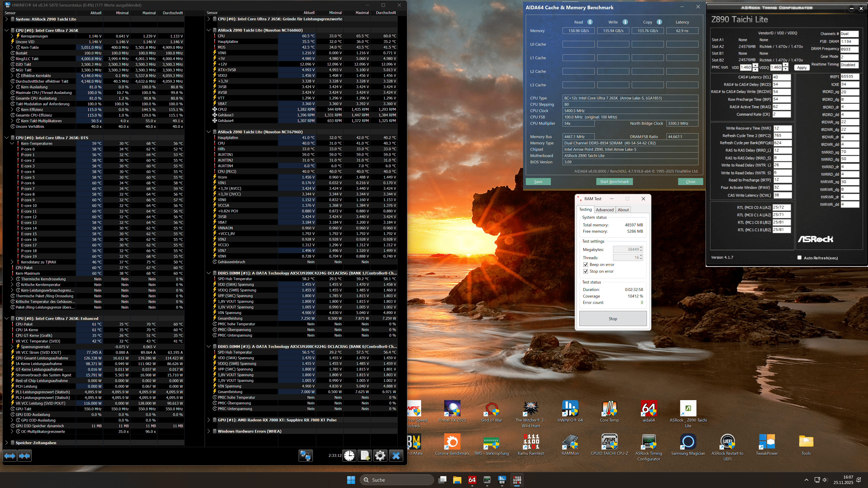
Task: Switch to the Advanced tab in RAM Test
Action: click(x=604, y=209)
